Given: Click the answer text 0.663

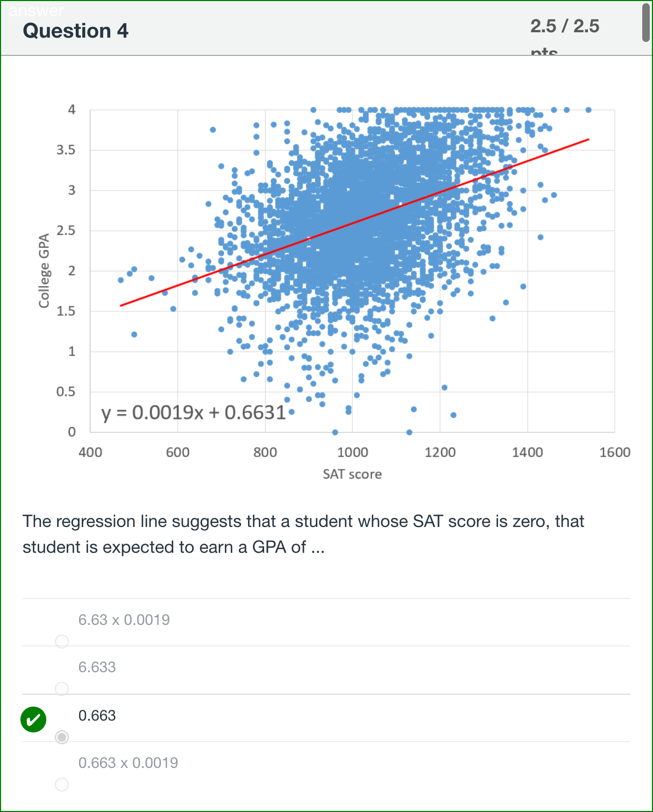Looking at the screenshot, I should [x=97, y=715].
